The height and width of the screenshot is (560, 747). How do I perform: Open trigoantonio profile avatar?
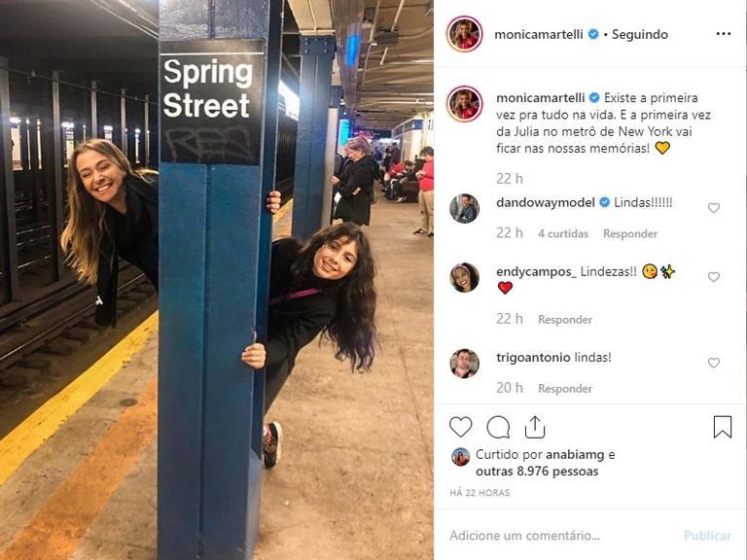pyautogui.click(x=465, y=364)
